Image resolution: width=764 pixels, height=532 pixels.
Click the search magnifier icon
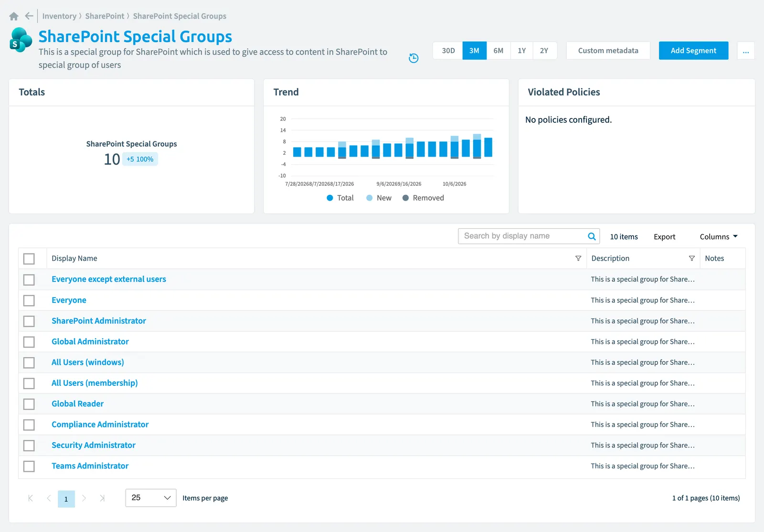coord(592,236)
